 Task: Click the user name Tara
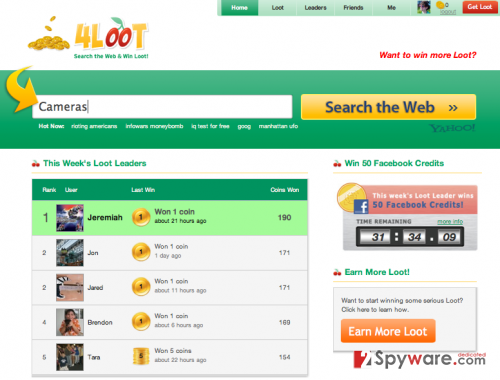(x=94, y=357)
